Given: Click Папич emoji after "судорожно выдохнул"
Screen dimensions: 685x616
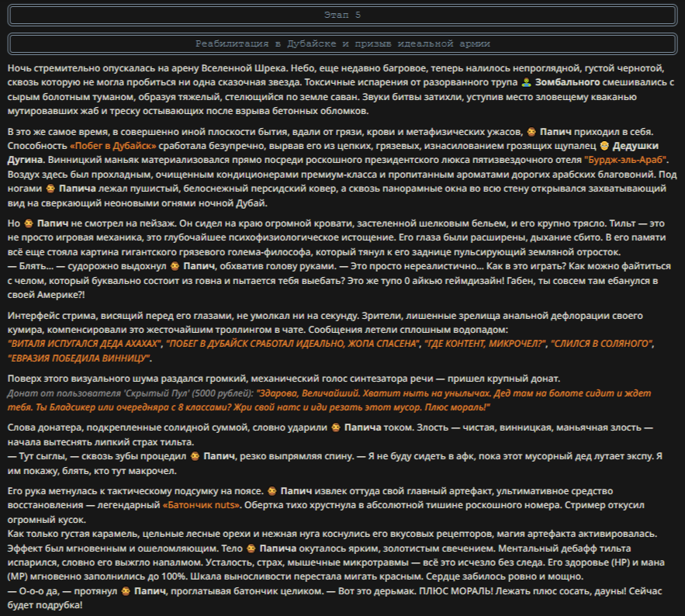Looking at the screenshot, I should [x=175, y=266].
